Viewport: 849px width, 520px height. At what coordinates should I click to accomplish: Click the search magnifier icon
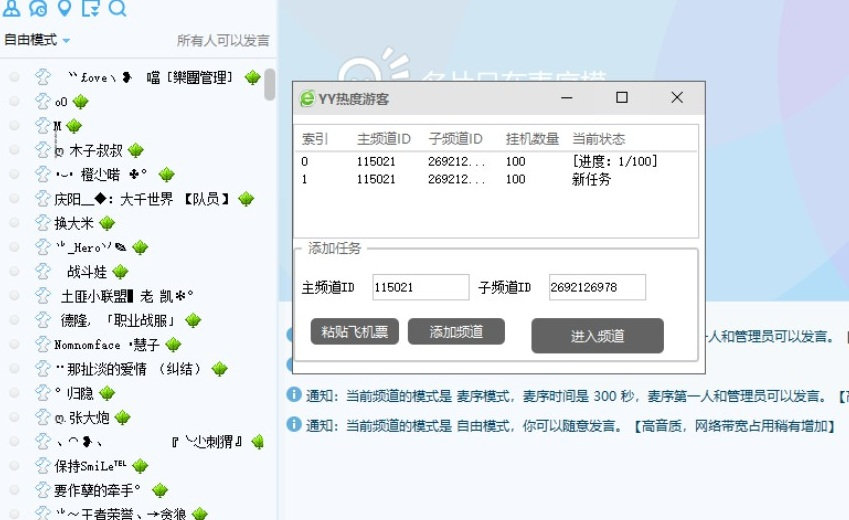(x=117, y=8)
